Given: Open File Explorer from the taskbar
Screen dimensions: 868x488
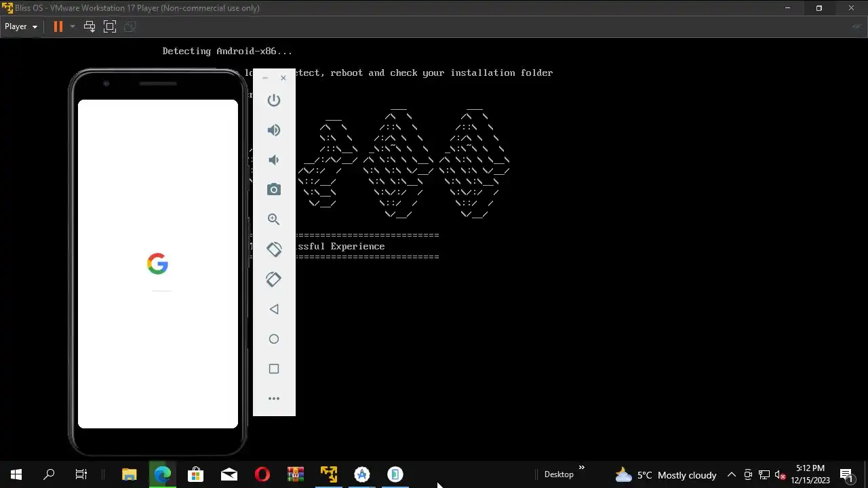Looking at the screenshot, I should click(x=129, y=474).
